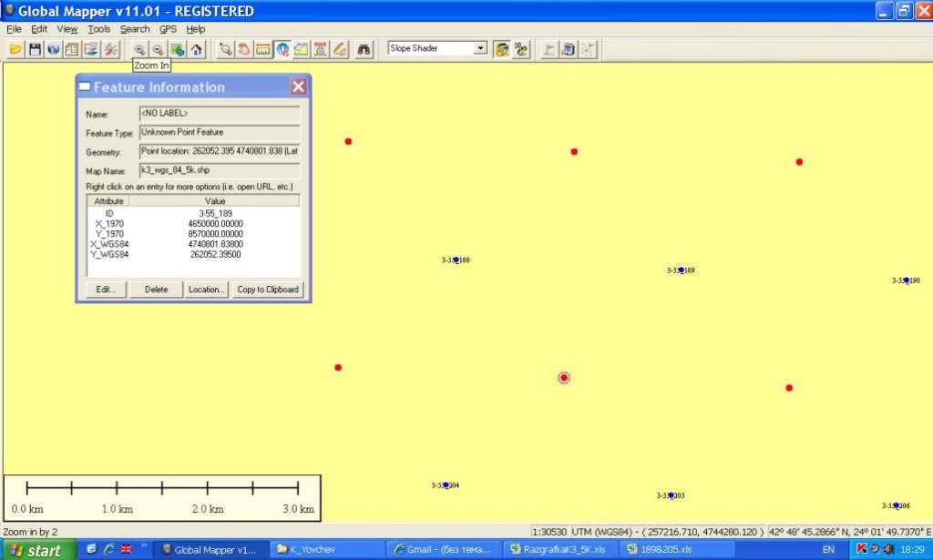Open the GPS menu
This screenshot has height=560, width=933.
click(168, 29)
